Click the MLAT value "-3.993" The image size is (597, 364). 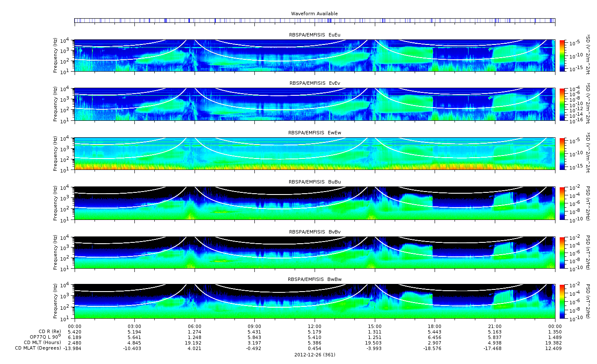374,348
